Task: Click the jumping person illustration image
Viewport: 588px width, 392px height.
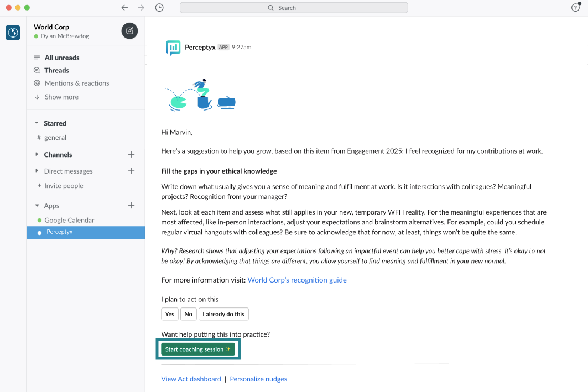Action: [200, 95]
